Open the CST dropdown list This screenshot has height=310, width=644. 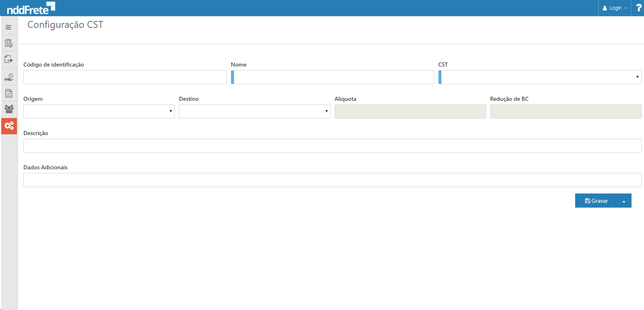pos(540,77)
